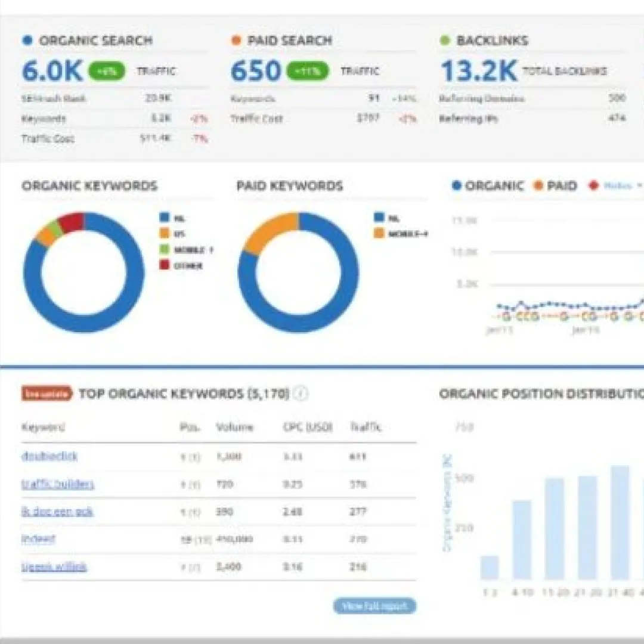This screenshot has width=644, height=644.
Task: Click the SEMrush Rank row label
Action: click(54, 98)
